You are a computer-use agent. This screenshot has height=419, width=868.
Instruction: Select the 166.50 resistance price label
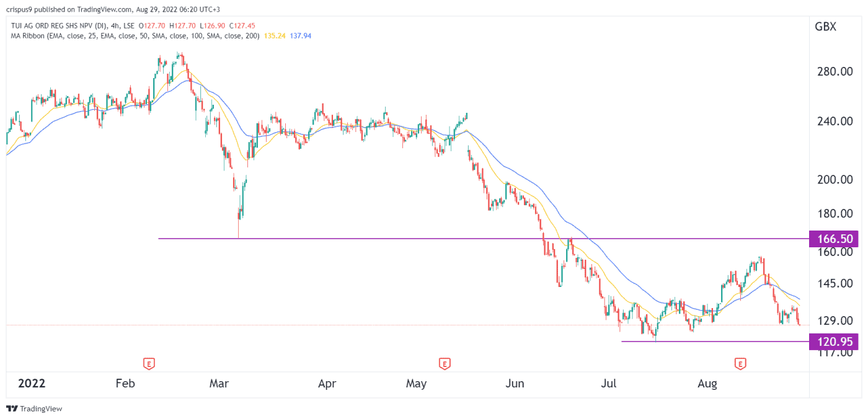pyautogui.click(x=835, y=239)
